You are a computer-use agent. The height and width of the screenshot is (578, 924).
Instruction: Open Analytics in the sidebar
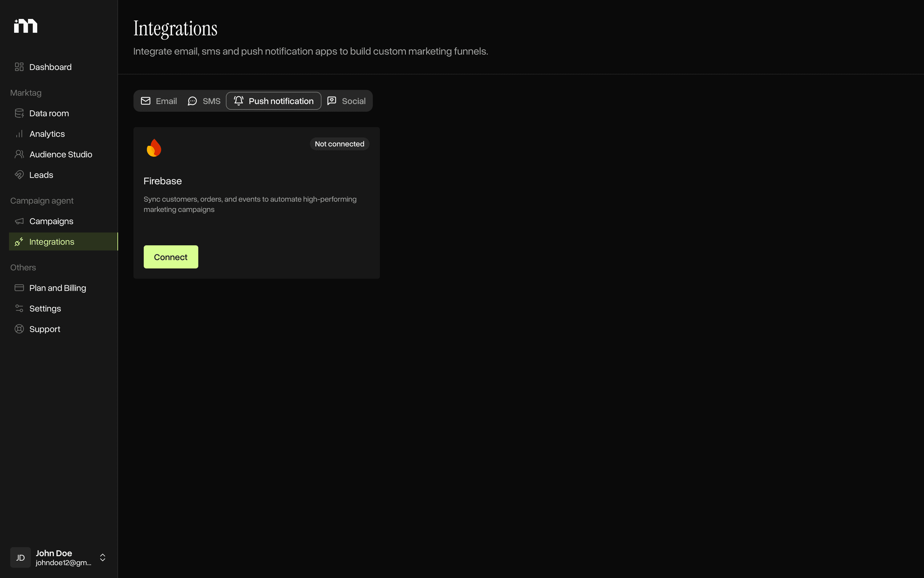tap(64, 134)
